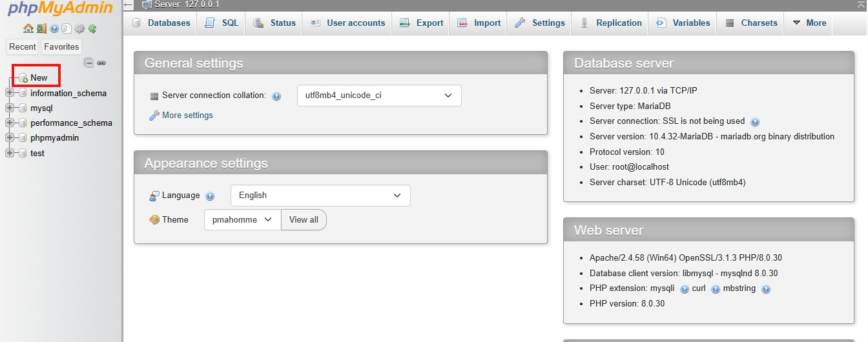Open phpMyAdmin documentation help icon
The height and width of the screenshot is (342, 868).
tap(54, 29)
